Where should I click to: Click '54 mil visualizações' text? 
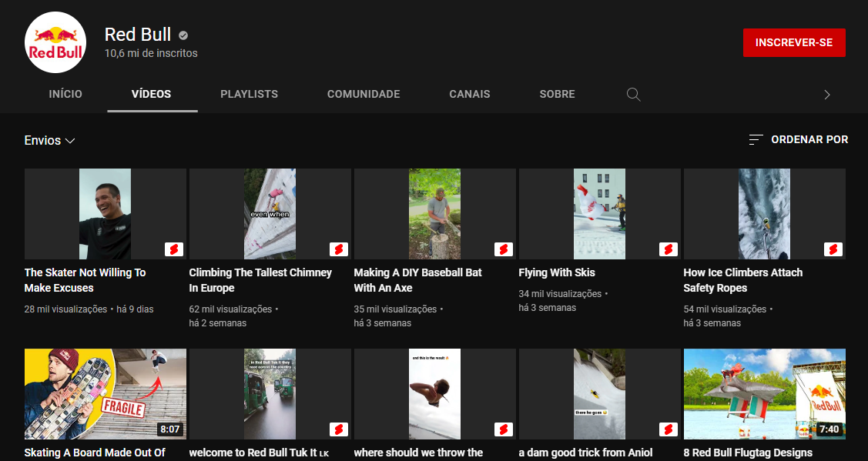(x=725, y=309)
